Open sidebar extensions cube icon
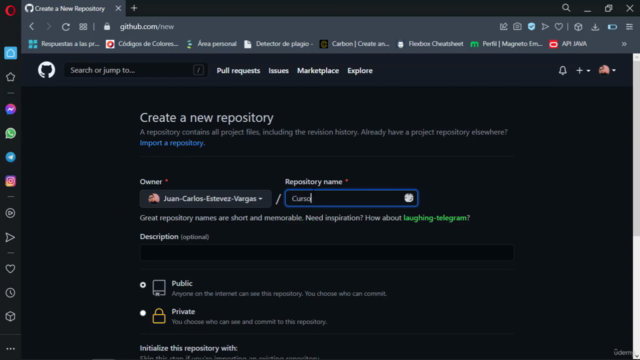 coord(11,316)
